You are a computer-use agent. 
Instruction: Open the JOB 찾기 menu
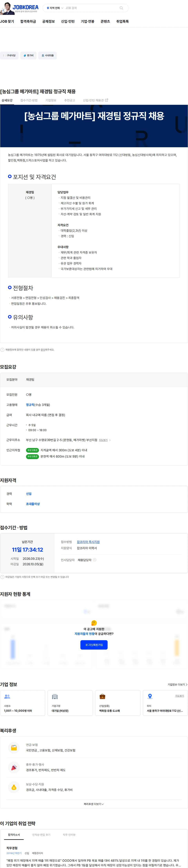click(x=7, y=21)
